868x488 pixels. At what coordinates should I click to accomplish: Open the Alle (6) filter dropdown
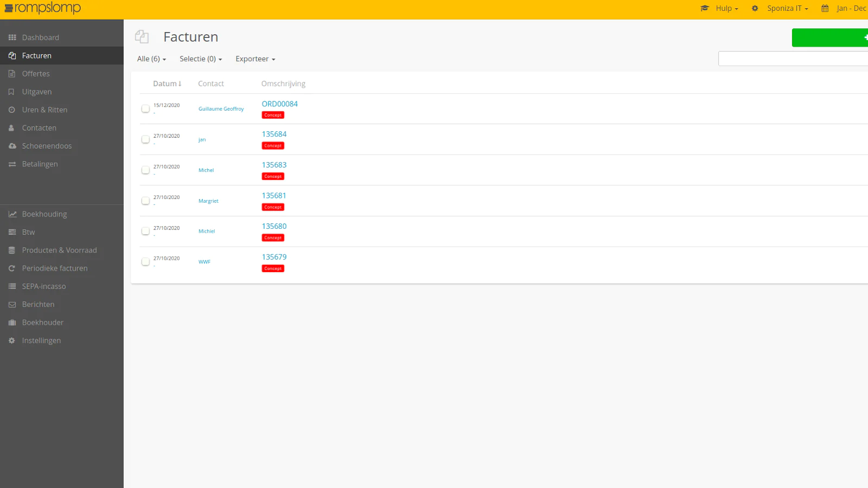(151, 59)
